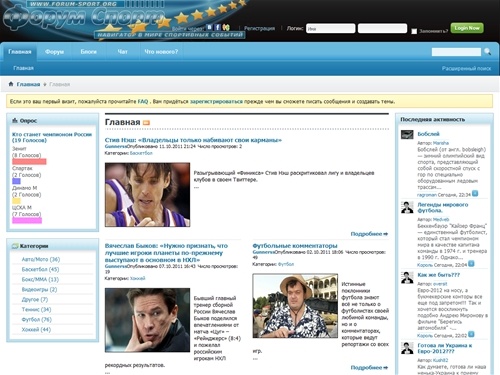Focus the navbar search input field

point(456,52)
